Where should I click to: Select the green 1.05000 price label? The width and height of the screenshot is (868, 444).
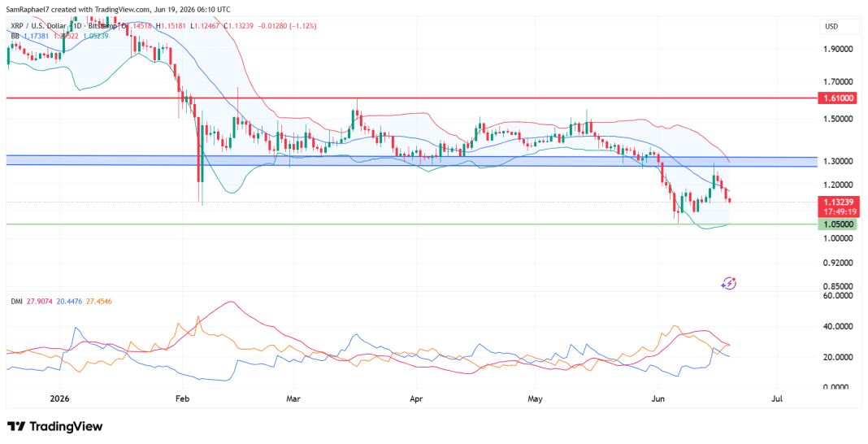point(838,224)
